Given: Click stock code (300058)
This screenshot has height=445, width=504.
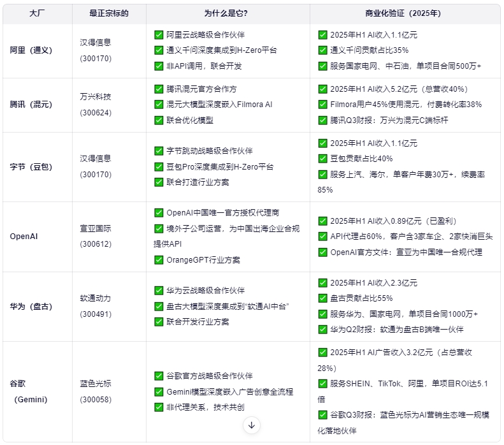Looking at the screenshot, I should [x=96, y=399].
